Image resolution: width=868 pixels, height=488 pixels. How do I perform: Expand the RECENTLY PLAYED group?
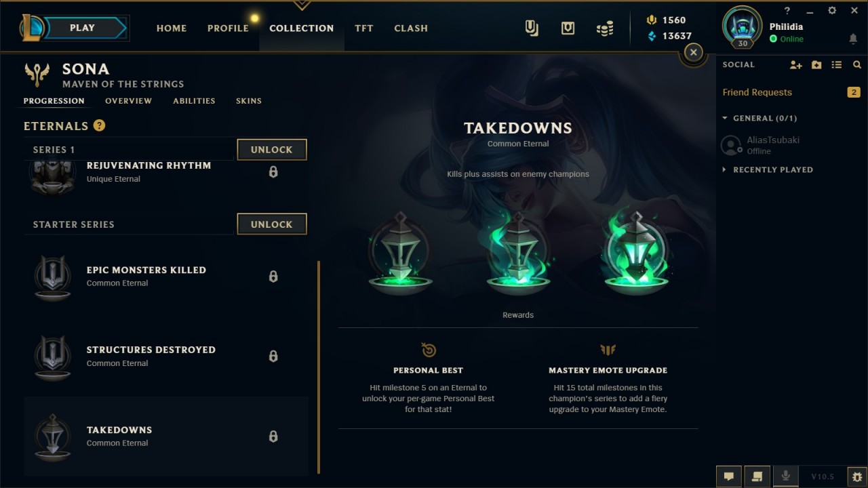[768, 169]
